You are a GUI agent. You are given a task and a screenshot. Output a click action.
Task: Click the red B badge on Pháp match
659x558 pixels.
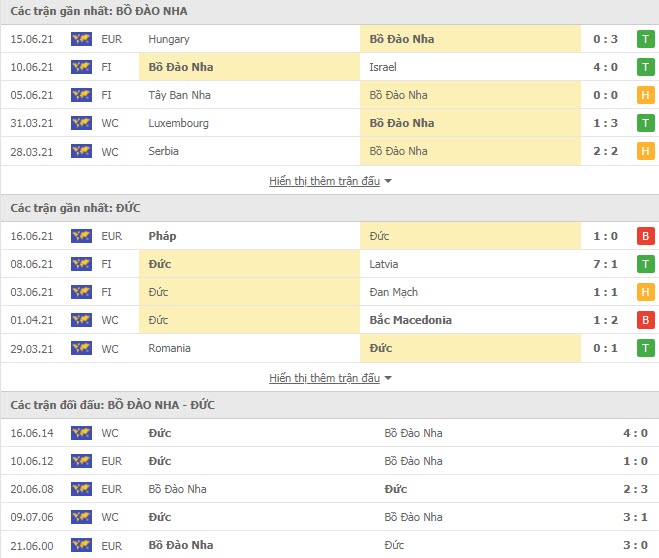tap(646, 236)
